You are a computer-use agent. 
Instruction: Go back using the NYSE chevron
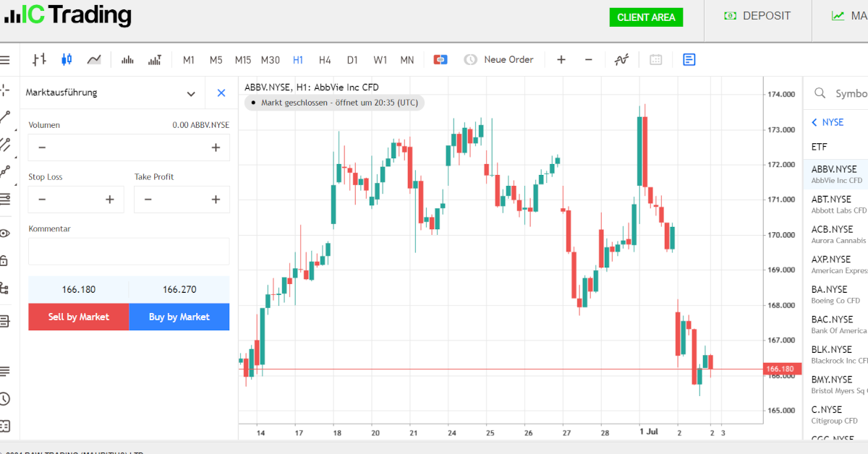tap(814, 122)
